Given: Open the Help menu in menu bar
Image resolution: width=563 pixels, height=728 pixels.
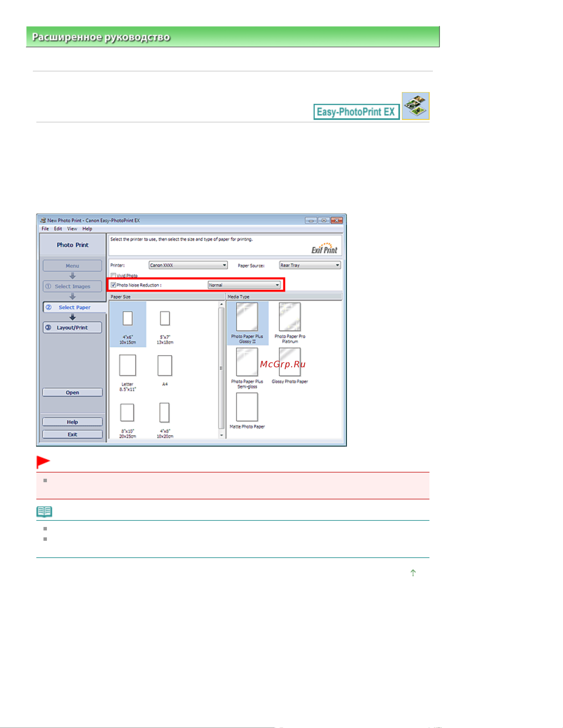Looking at the screenshot, I should click(87, 229).
